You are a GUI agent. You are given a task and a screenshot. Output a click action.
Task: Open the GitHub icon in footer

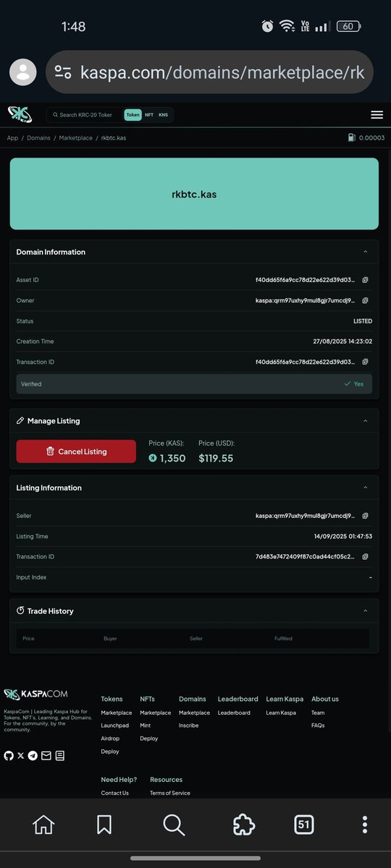[9, 755]
